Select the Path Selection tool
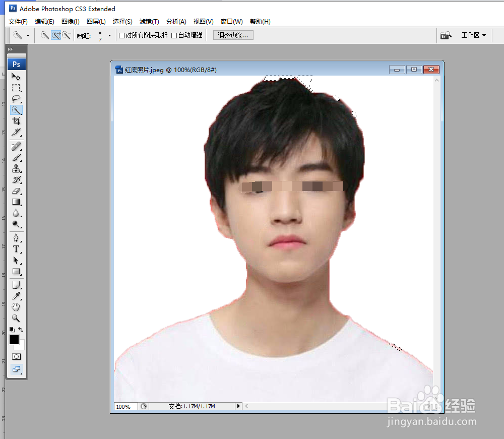Viewport: 504px width, 439px height. point(16,260)
